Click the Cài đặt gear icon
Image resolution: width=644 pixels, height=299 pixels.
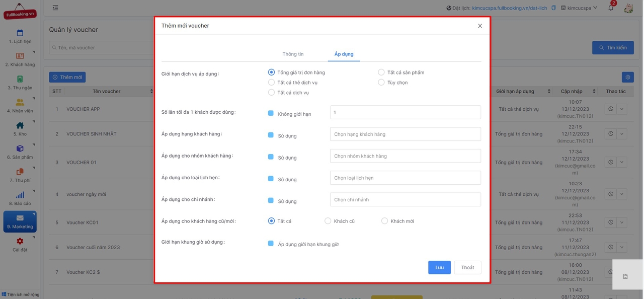(20, 241)
